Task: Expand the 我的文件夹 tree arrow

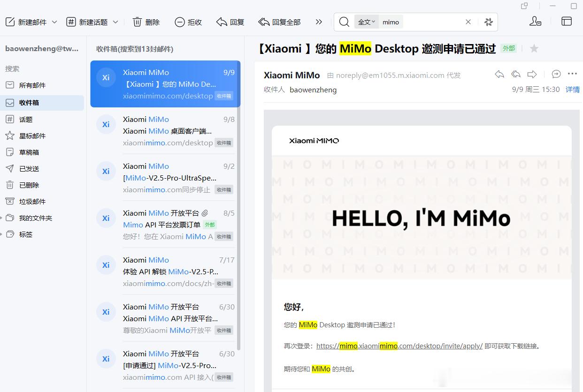Action: pos(1,218)
